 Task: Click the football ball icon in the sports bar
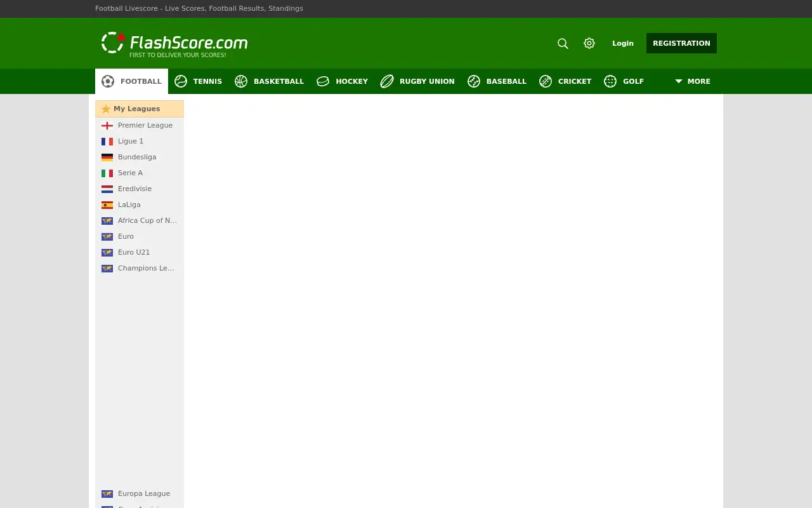[108, 81]
